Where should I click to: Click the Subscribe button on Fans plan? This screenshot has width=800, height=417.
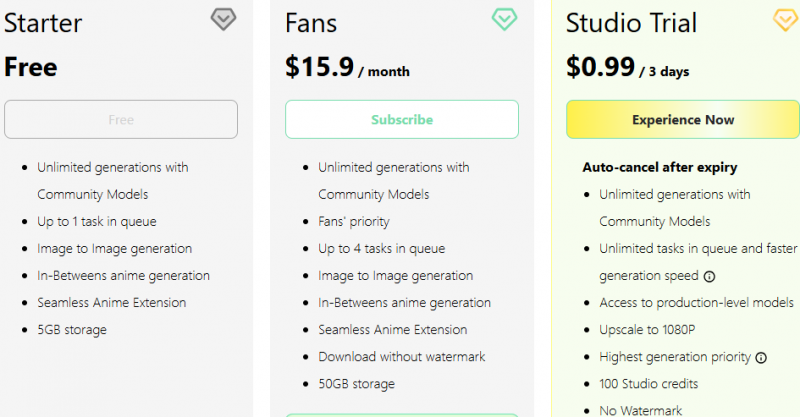point(402,119)
